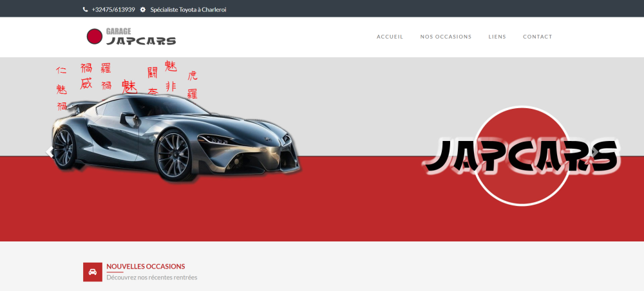Click the gear icon beside Spécialiste Toyota
Viewport: 644px width, 291px height.
pos(143,10)
